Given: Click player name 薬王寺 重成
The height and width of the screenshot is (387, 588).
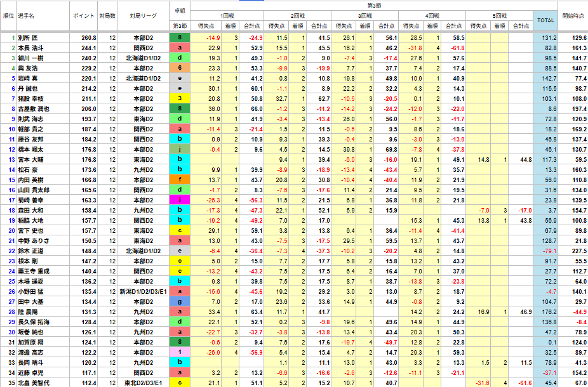Looking at the screenshot, I should click(x=34, y=272).
